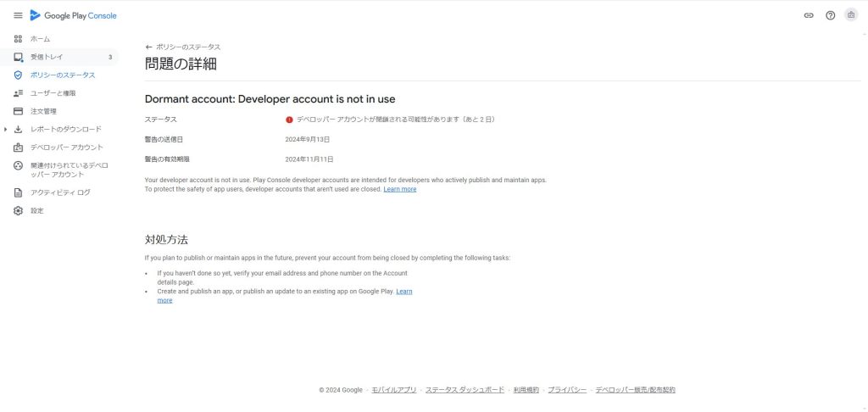Click the Dormant account issue title
This screenshot has height=412, width=868.
click(x=270, y=99)
